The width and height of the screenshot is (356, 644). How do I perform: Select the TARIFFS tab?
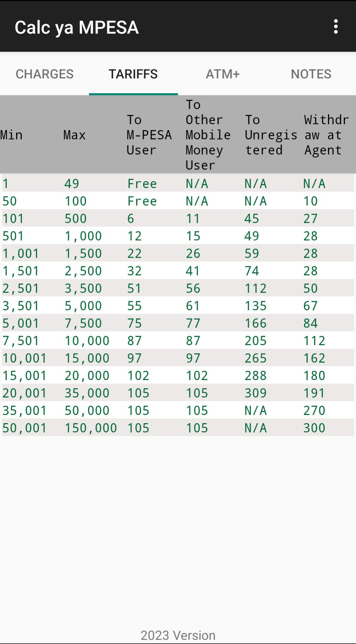point(133,74)
